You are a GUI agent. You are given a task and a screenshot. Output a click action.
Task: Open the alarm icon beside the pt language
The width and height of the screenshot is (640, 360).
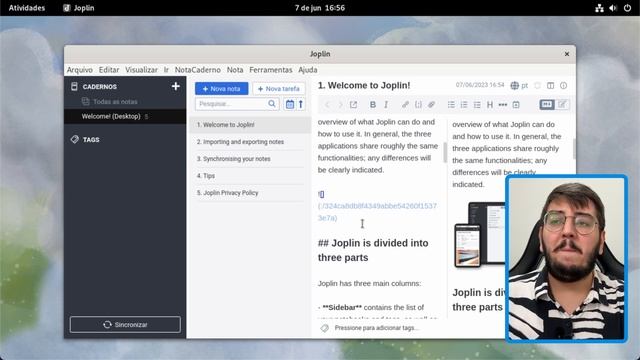pos(538,85)
